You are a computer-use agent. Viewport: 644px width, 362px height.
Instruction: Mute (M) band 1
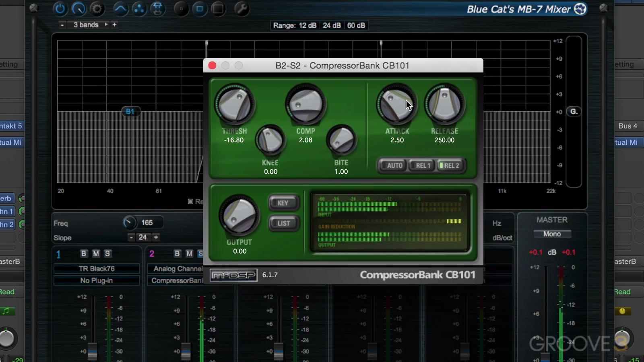click(96, 253)
